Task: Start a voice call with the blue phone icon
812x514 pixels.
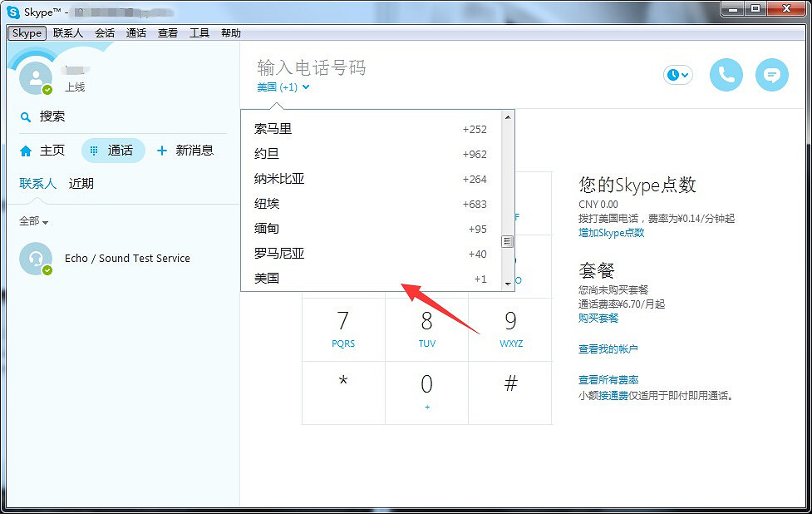Action: (725, 74)
